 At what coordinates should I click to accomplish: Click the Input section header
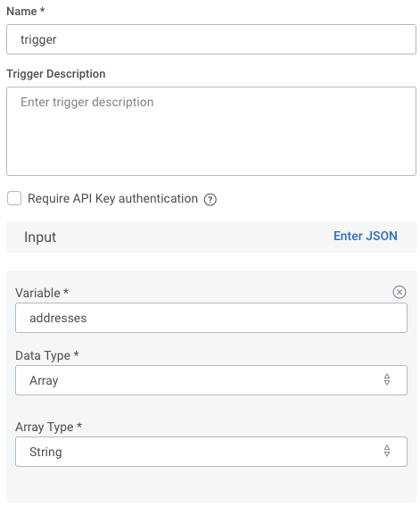coord(40,237)
